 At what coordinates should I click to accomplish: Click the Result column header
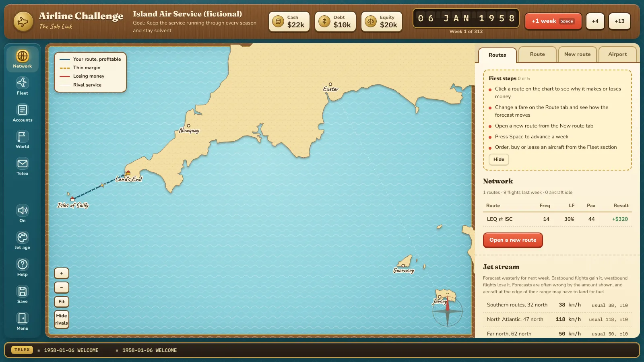(621, 206)
